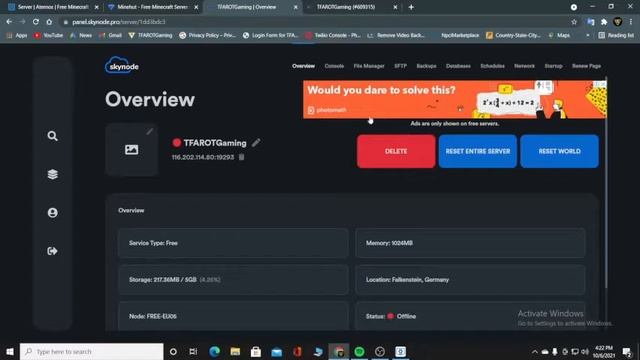Viewport: 640px width, 360px height.
Task: Open the browser extensions puzzle icon
Action: click(604, 22)
